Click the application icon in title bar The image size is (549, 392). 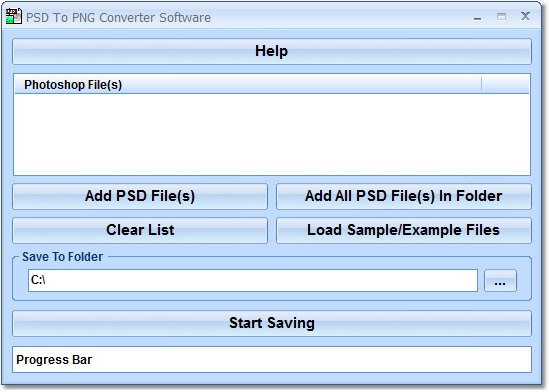(x=14, y=16)
